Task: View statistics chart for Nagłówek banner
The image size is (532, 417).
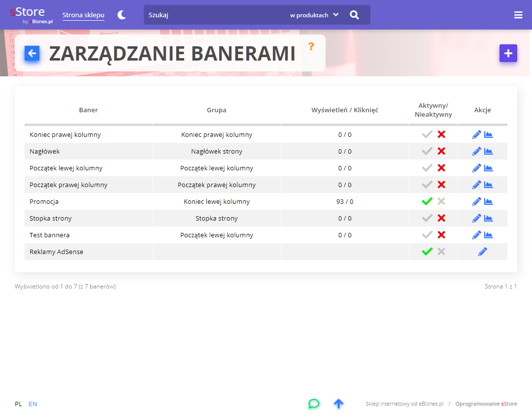Action: tap(488, 151)
